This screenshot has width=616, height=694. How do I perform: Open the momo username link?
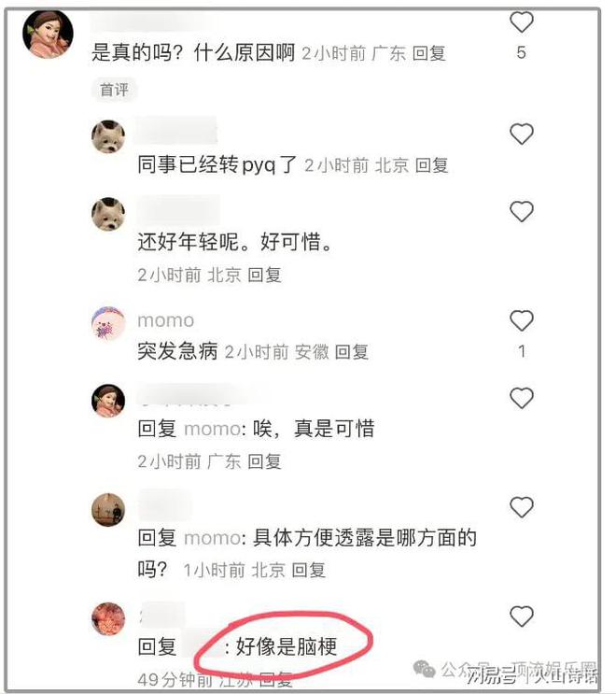tap(166, 320)
